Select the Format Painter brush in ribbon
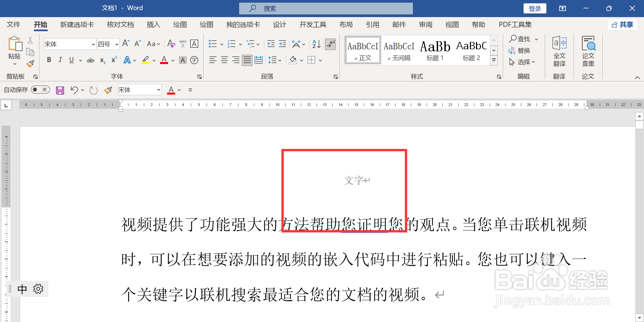The height and width of the screenshot is (322, 644). pos(30,64)
